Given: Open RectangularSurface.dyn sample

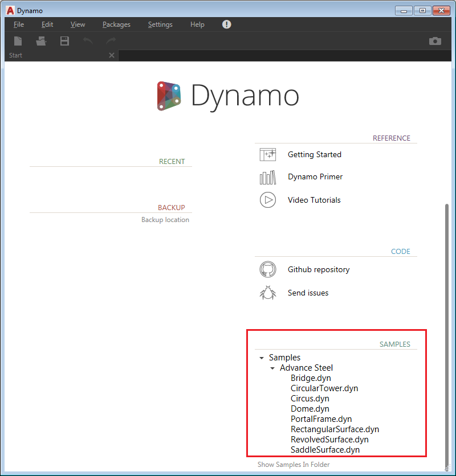Looking at the screenshot, I should point(335,429).
